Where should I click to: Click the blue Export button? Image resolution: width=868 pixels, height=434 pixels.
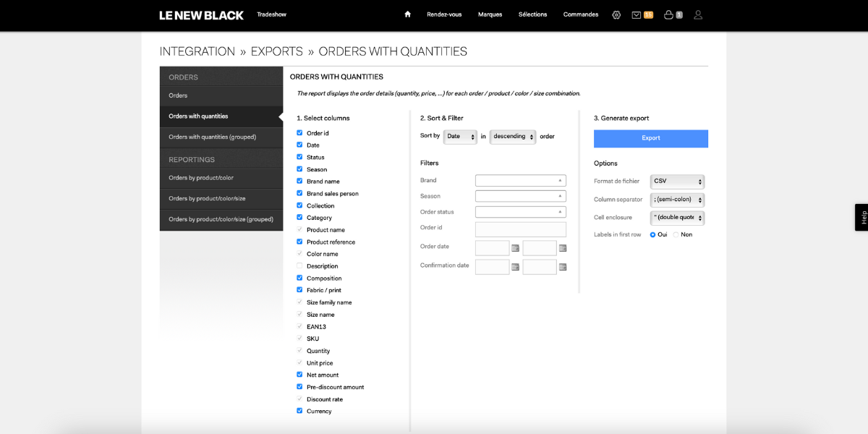[651, 138]
